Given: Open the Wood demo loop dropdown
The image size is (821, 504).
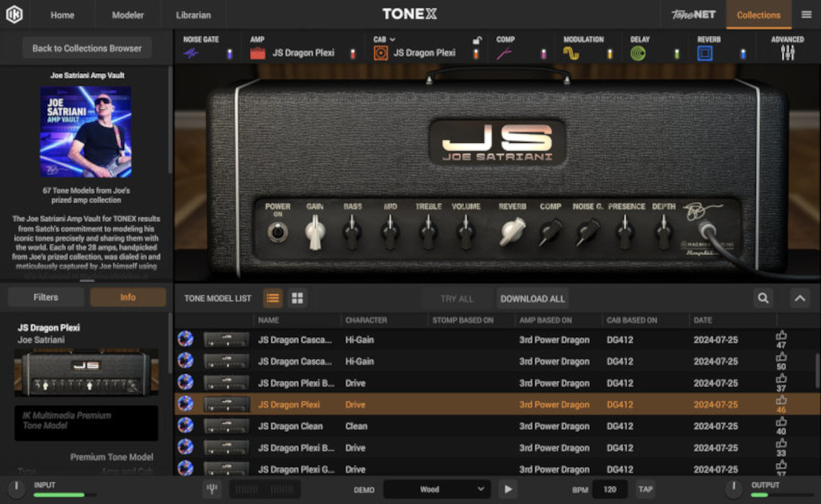Looking at the screenshot, I should (x=436, y=489).
